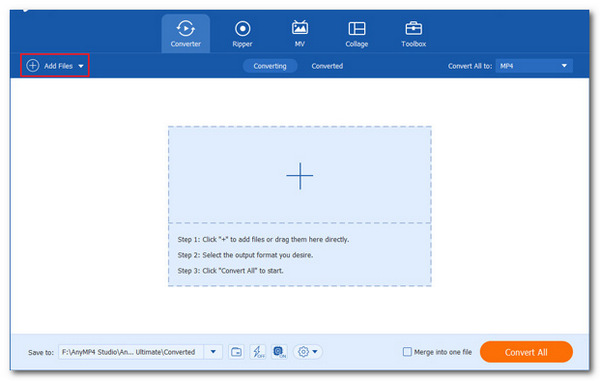This screenshot has height=381, width=600.
Task: Click the 'Step 3' Convert All text
Action: tap(231, 271)
